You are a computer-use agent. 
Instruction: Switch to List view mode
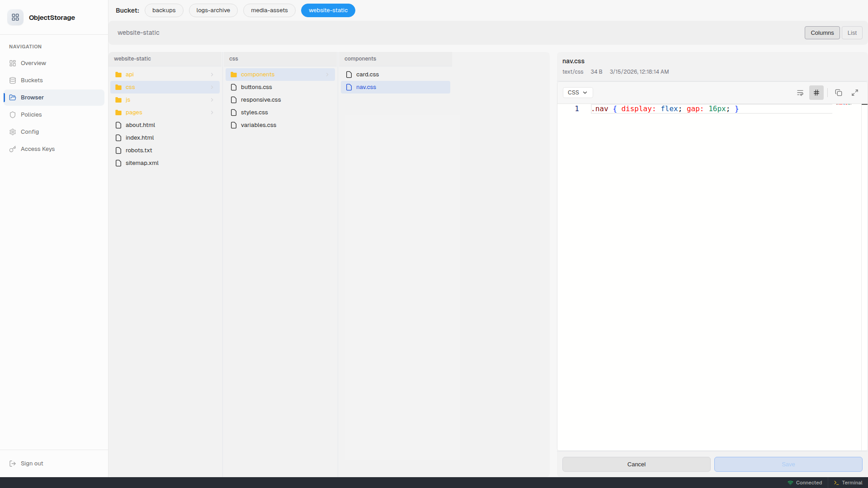click(852, 33)
